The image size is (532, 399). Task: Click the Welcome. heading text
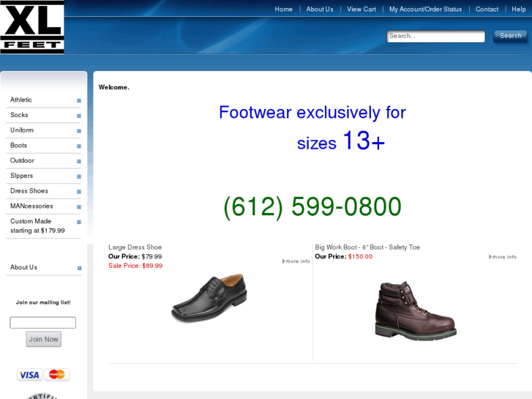click(x=114, y=87)
